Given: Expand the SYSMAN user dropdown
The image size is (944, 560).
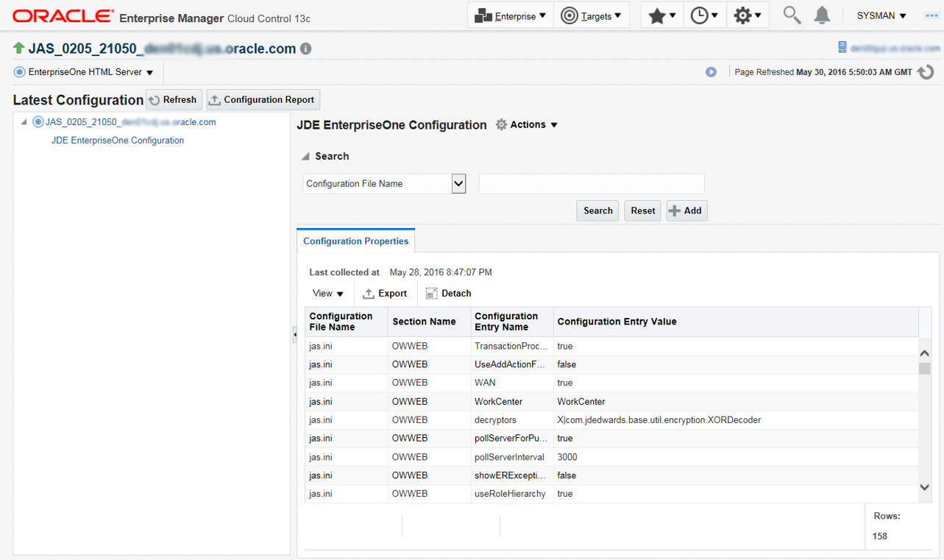Looking at the screenshot, I should click(x=881, y=15).
